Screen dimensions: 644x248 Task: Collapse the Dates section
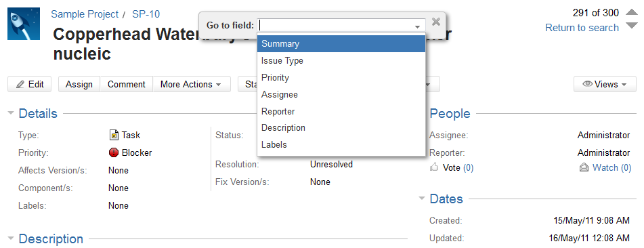[x=422, y=199]
